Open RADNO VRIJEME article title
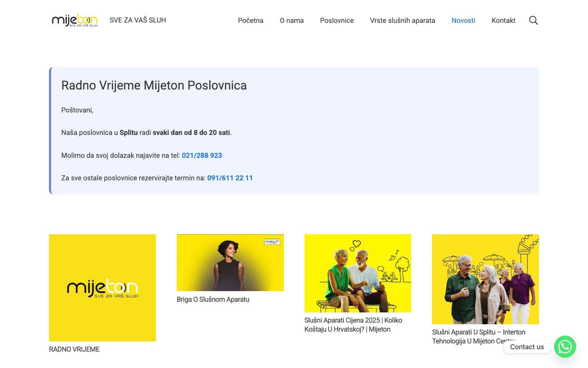Screen dimensions: 588x368 [x=74, y=349]
